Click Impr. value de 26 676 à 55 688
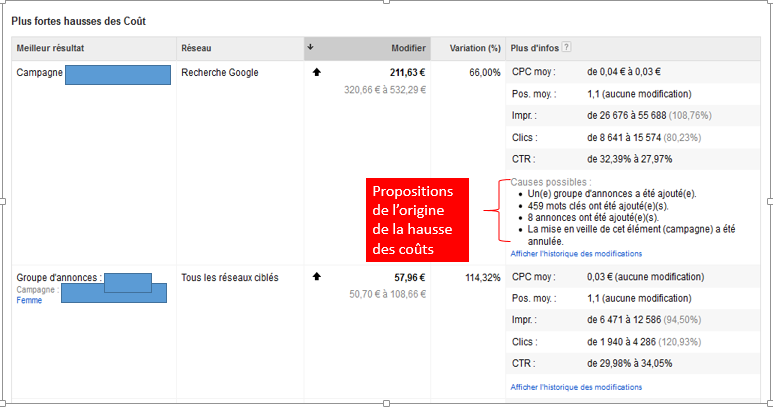 [649, 115]
